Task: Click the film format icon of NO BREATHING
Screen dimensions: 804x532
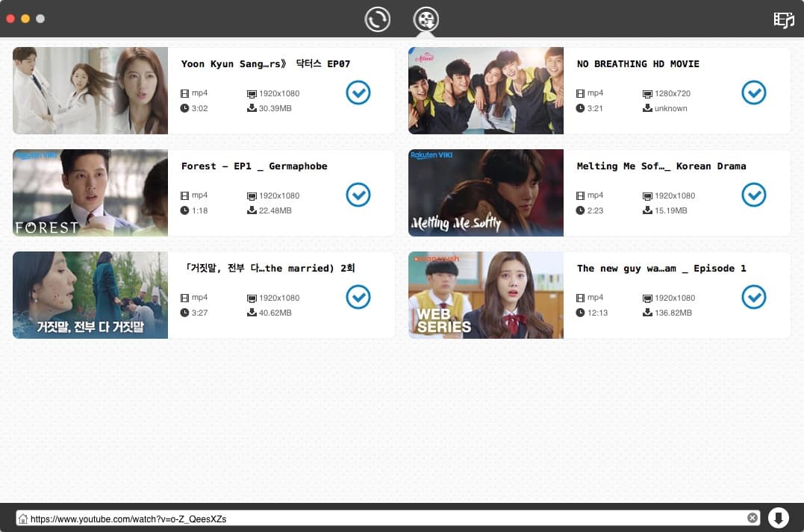Action: click(x=580, y=93)
